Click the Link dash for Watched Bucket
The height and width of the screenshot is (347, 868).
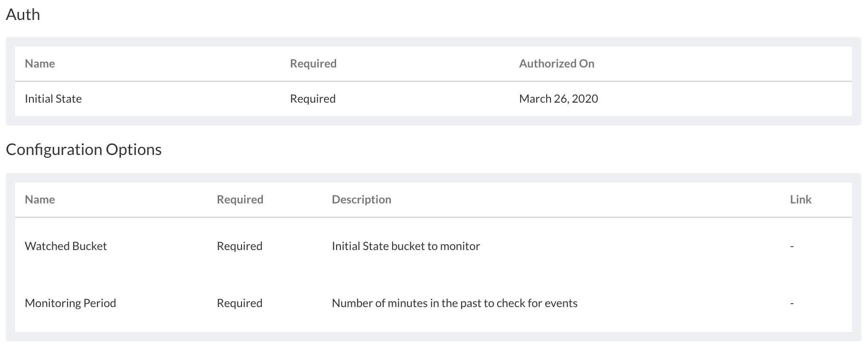tap(792, 246)
